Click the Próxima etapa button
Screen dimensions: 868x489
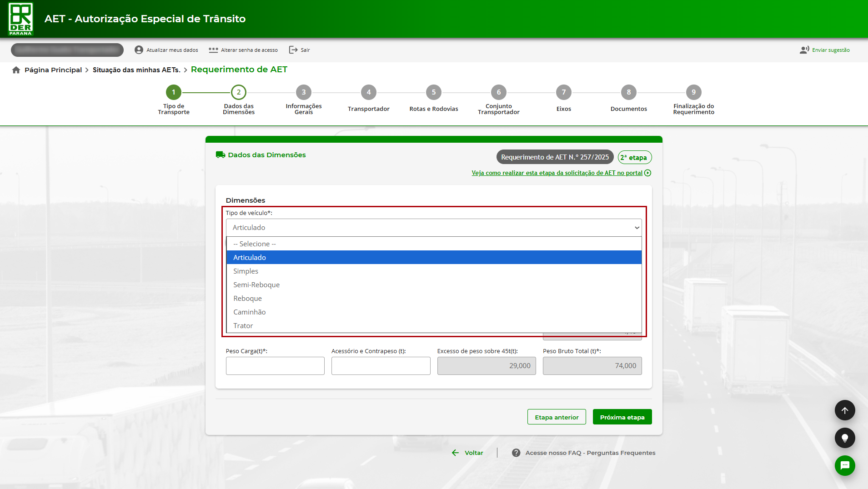[x=622, y=417]
